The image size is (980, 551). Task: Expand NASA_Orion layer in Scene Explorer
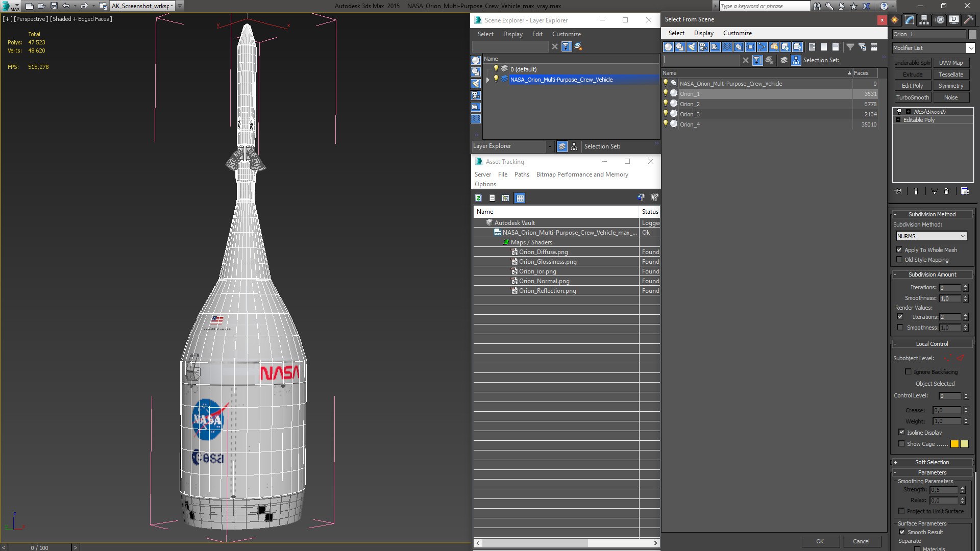pos(488,80)
